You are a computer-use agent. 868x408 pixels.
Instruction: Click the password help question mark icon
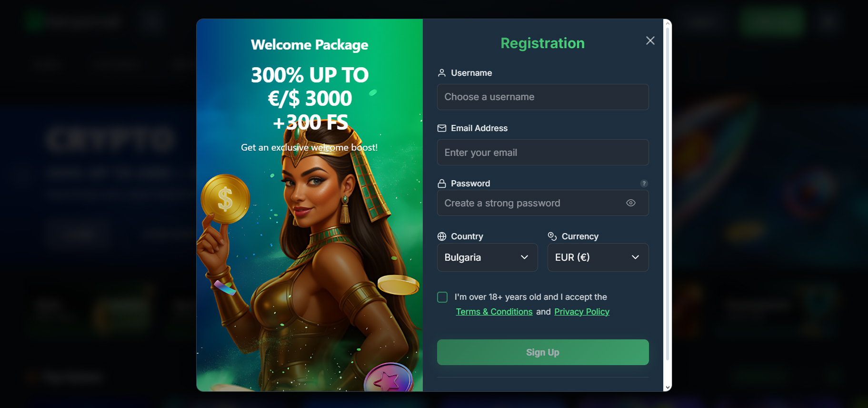click(644, 184)
